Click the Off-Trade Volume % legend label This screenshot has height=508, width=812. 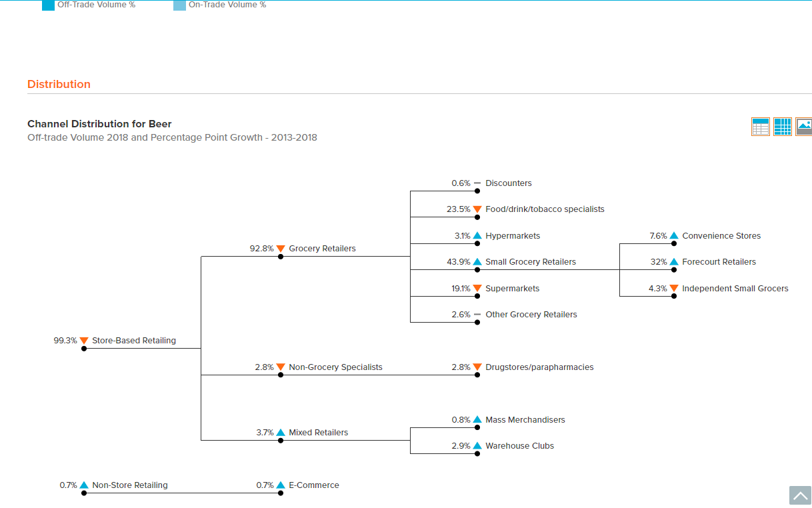(96, 5)
